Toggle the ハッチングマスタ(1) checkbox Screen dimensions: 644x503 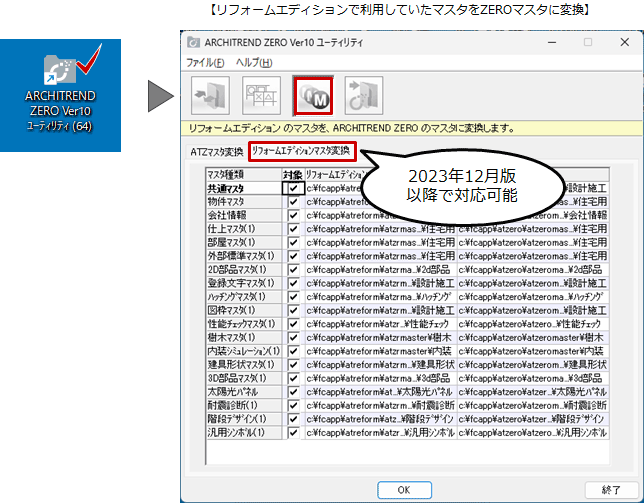[293, 297]
